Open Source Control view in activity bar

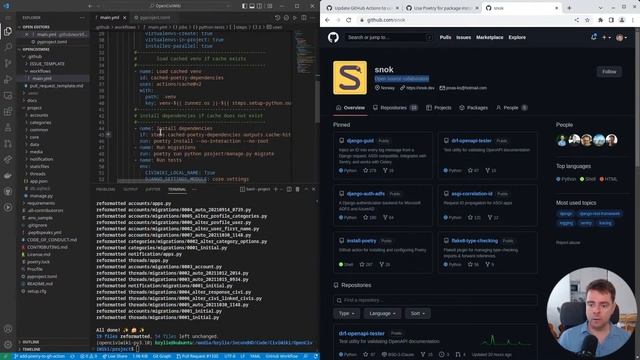coord(8,63)
